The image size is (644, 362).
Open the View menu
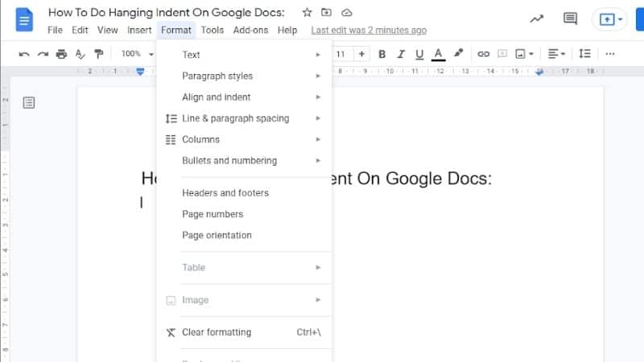[x=108, y=30]
